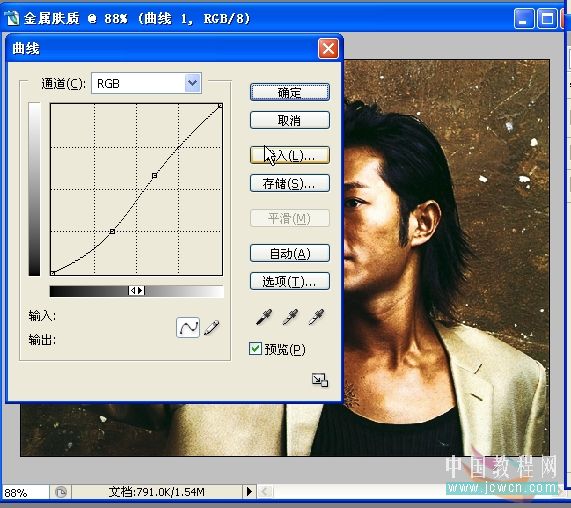Select the curve point editing tool
The width and height of the screenshot is (571, 508).
(188, 327)
